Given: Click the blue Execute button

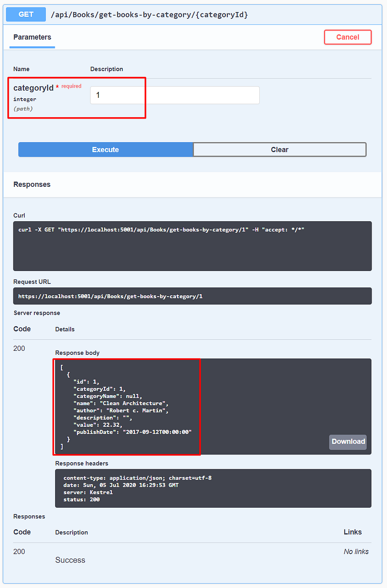Looking at the screenshot, I should point(105,150).
